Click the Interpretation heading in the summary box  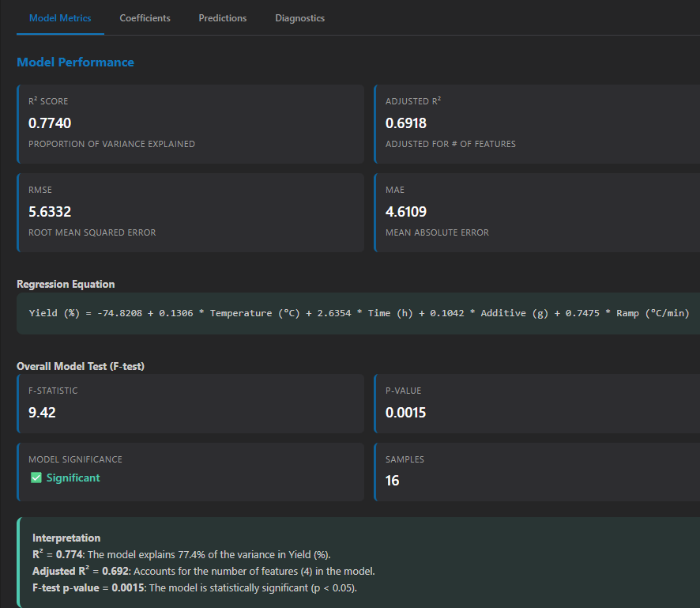66,538
